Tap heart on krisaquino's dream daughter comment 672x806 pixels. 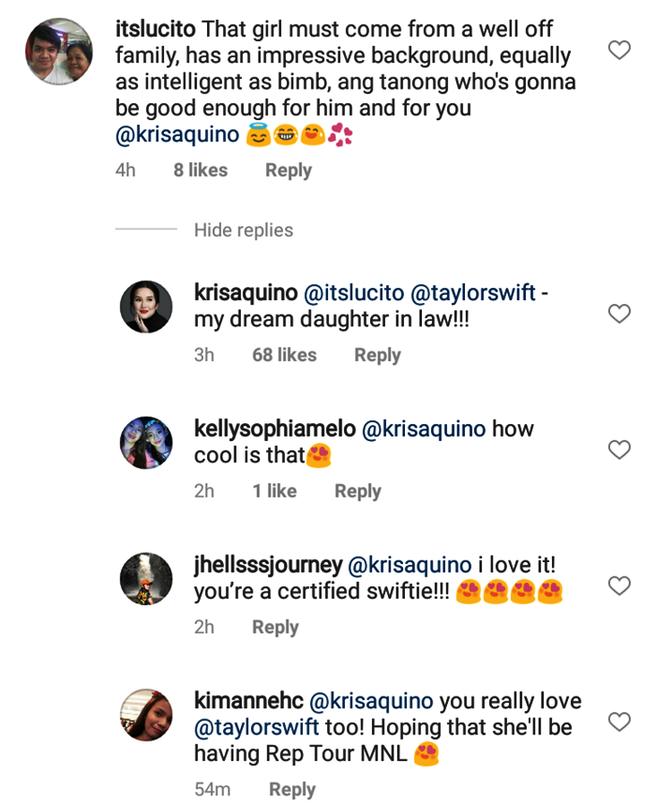click(619, 314)
